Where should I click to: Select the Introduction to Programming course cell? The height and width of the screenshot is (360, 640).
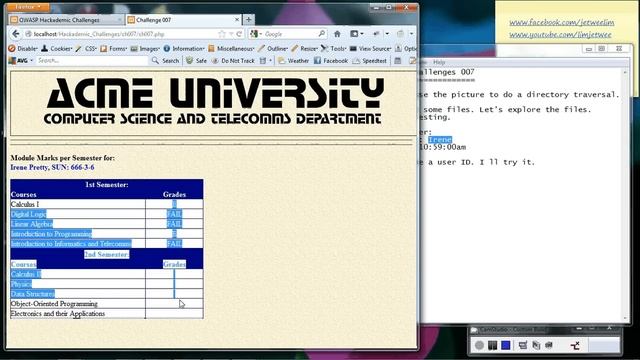(78, 234)
